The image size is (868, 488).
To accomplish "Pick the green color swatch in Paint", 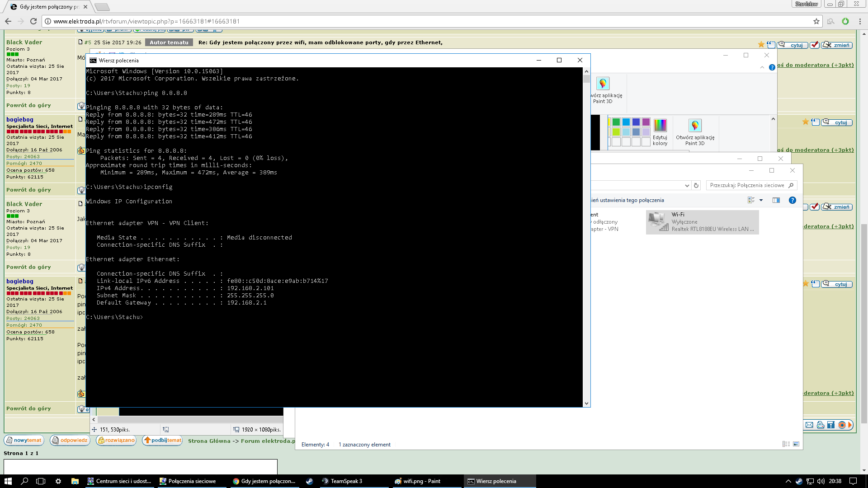I will point(616,122).
